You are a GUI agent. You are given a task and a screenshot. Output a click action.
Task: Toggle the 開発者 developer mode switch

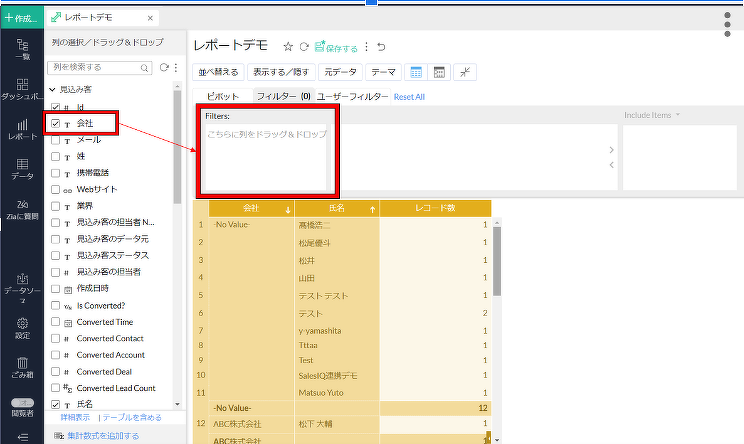pos(22,402)
